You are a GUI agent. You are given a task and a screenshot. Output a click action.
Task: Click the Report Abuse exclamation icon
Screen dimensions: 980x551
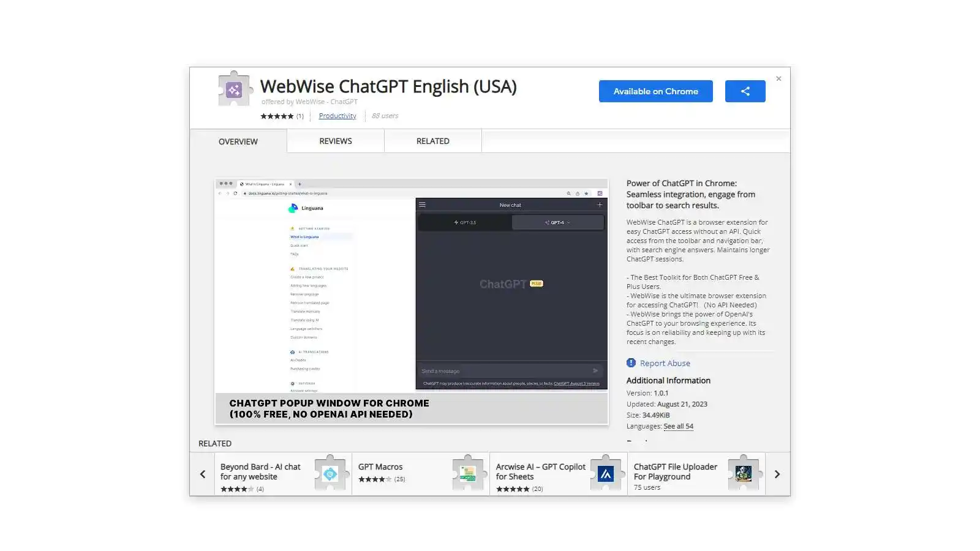(631, 363)
